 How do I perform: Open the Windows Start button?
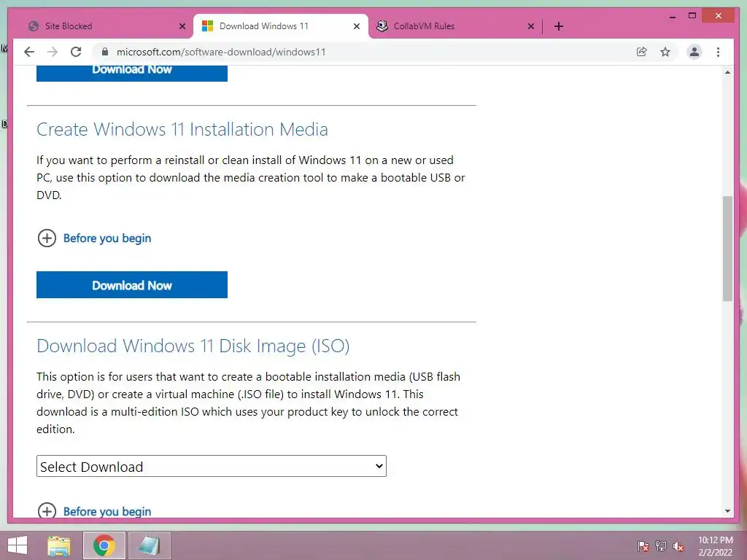pyautogui.click(x=18, y=545)
